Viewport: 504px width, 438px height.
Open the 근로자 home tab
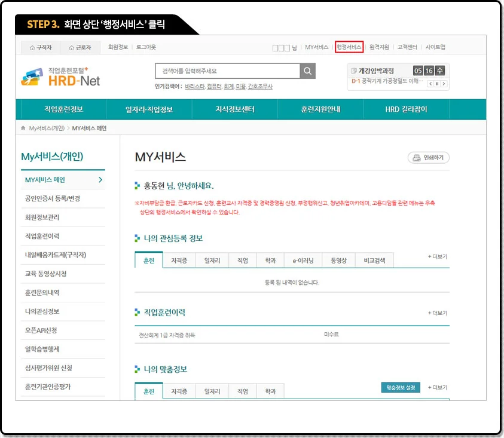coord(80,48)
